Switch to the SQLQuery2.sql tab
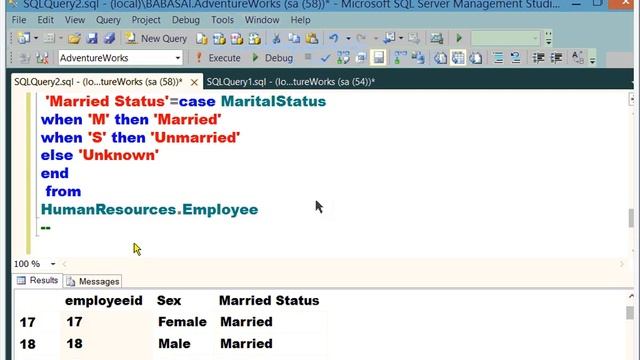 click(x=98, y=82)
